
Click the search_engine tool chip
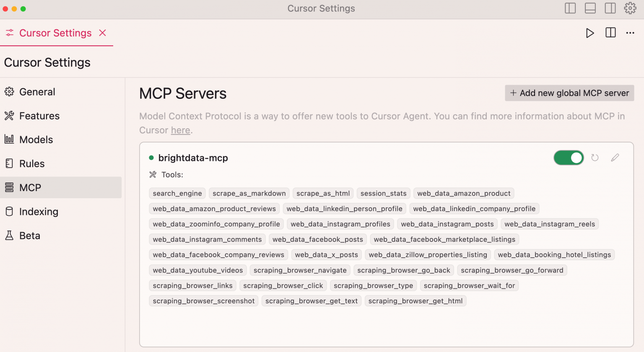click(177, 193)
